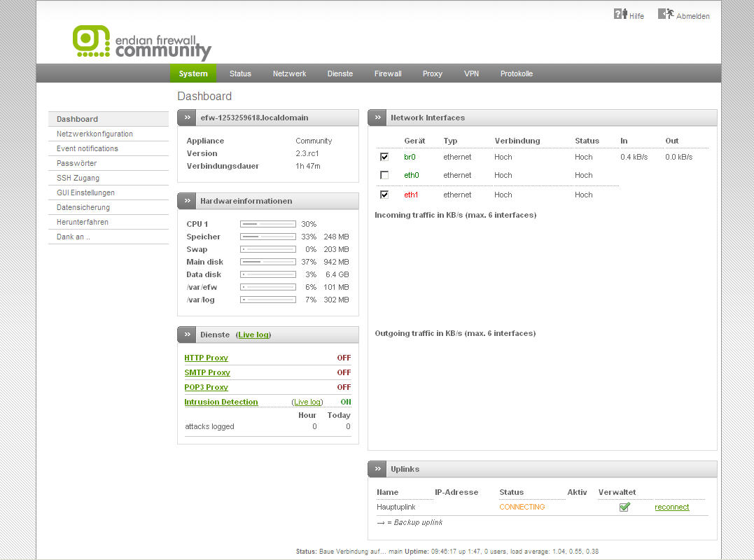
Task: Open Intrusion Detection Live log
Action: tap(307, 402)
